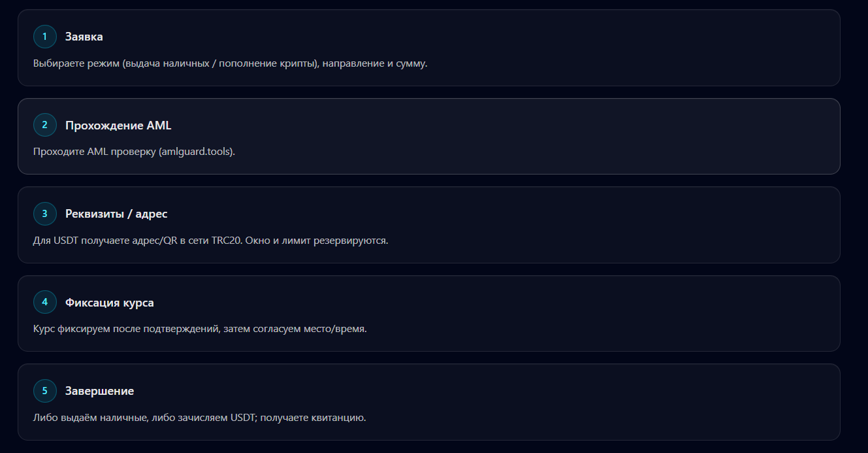This screenshot has width=868, height=453.
Task: Click the receipt description under "Завершение"
Action: (x=199, y=417)
